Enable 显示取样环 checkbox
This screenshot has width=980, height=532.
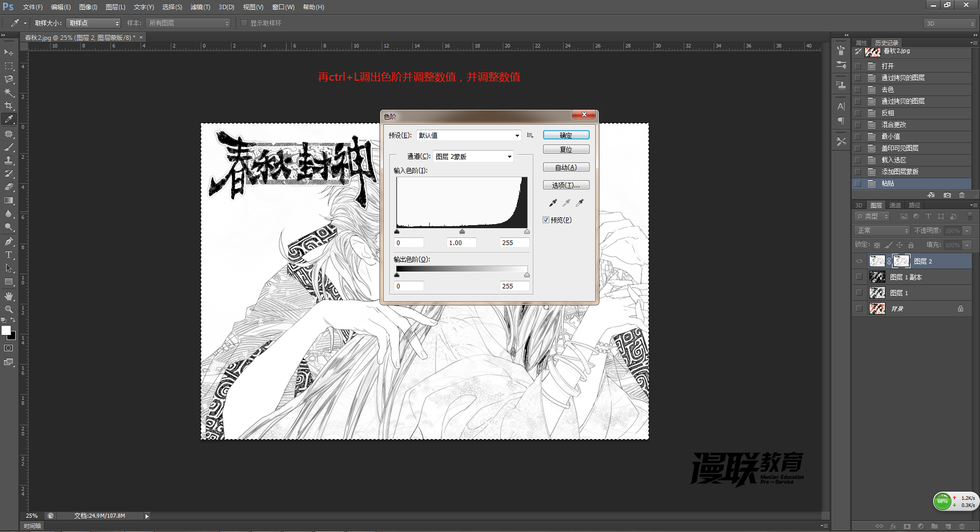point(244,23)
